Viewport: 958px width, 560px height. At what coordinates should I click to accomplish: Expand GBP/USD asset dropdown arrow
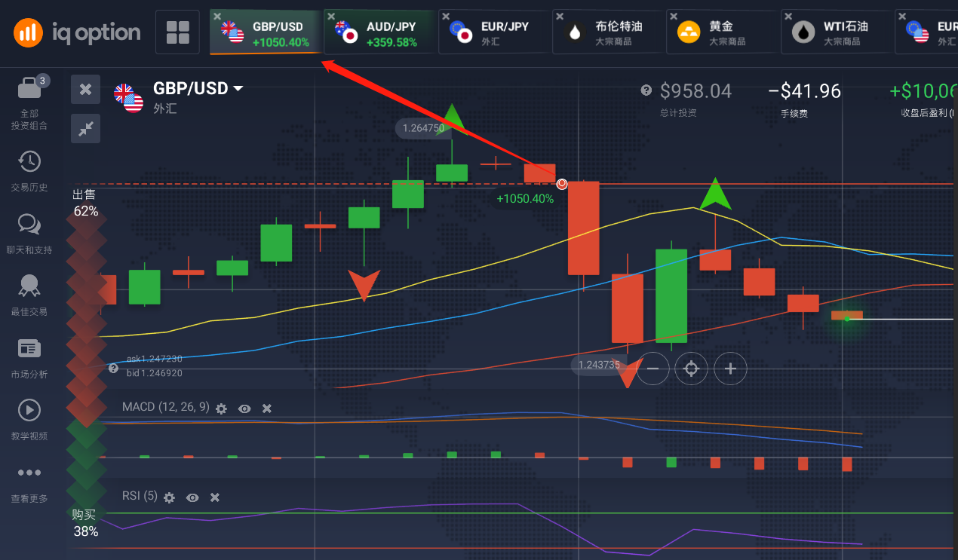pyautogui.click(x=238, y=89)
